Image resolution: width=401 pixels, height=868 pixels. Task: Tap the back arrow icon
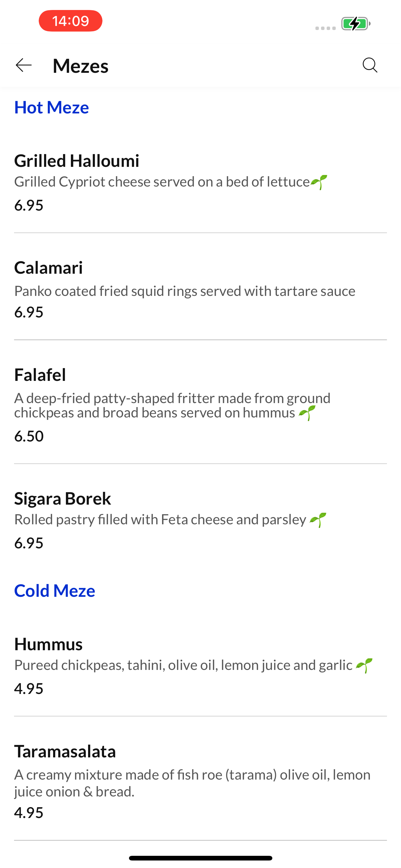point(23,65)
